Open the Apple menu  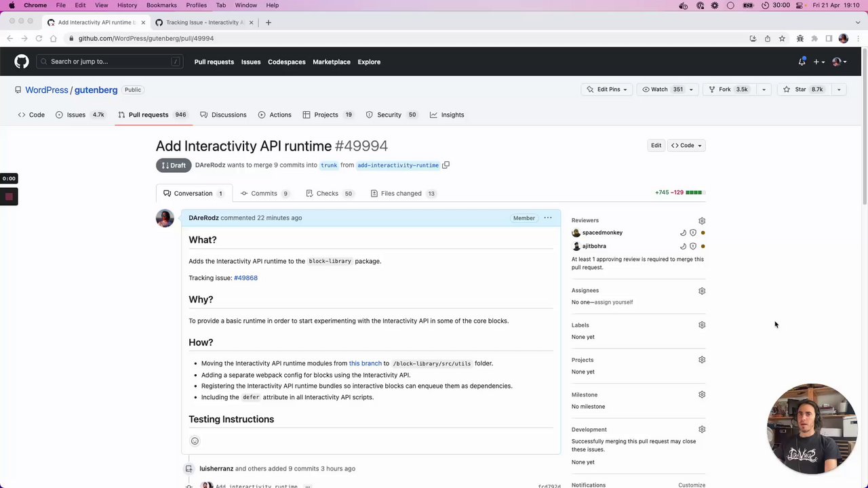coord(12,5)
